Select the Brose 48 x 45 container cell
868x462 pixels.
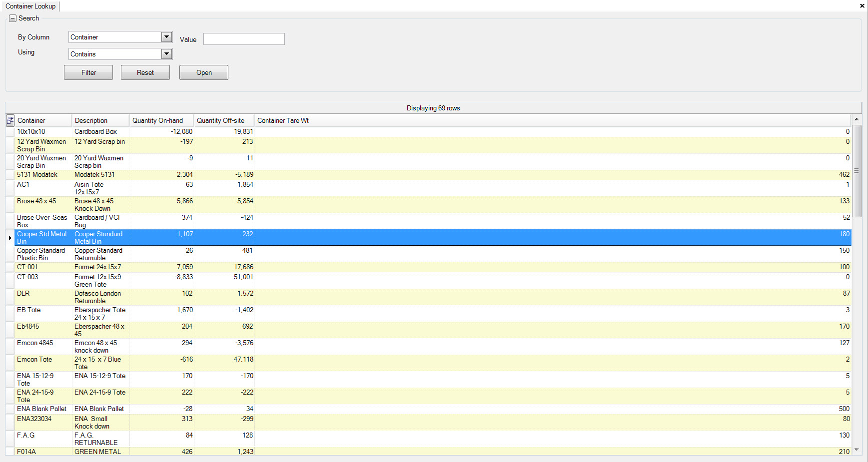pyautogui.click(x=43, y=205)
